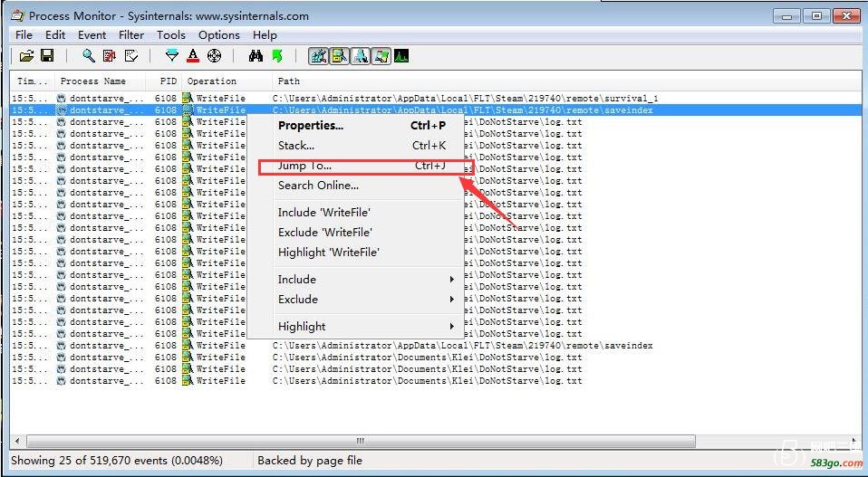Click the WriteFile icon in the survival_1 row
Viewport: 868px width, 477px height.
click(x=188, y=99)
